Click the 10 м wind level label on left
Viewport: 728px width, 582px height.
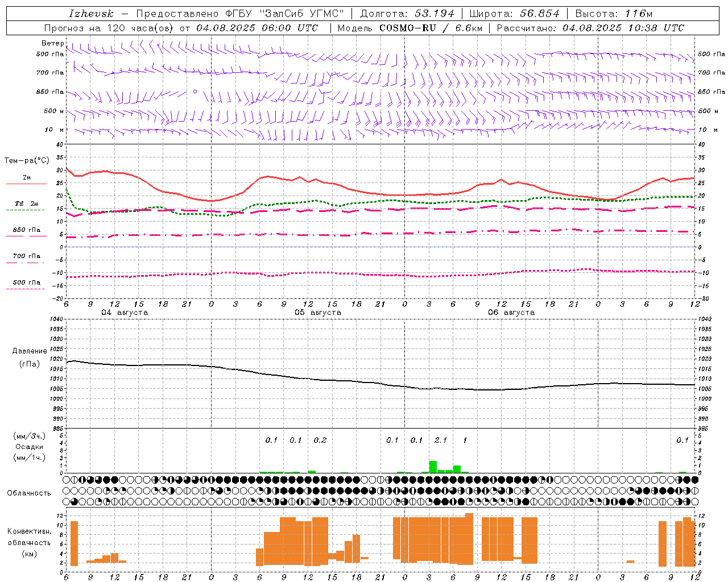[x=55, y=130]
